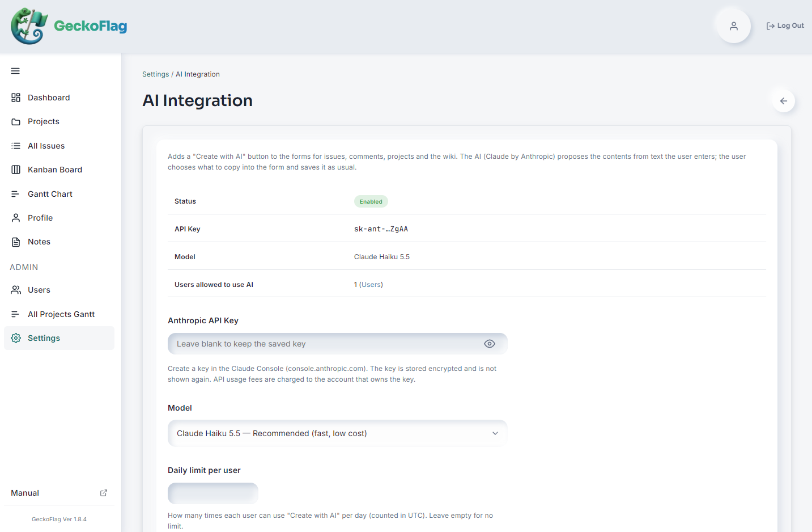The height and width of the screenshot is (532, 812).
Task: Click the GeckoFlag brand name text
Action: tap(91, 26)
